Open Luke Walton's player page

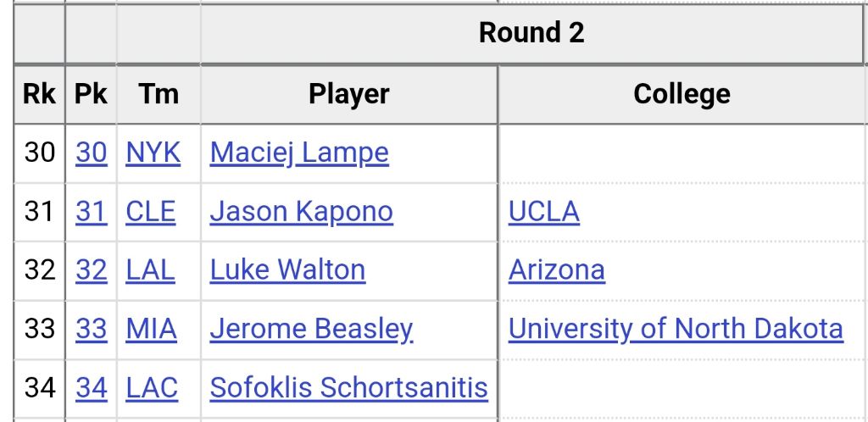(287, 269)
